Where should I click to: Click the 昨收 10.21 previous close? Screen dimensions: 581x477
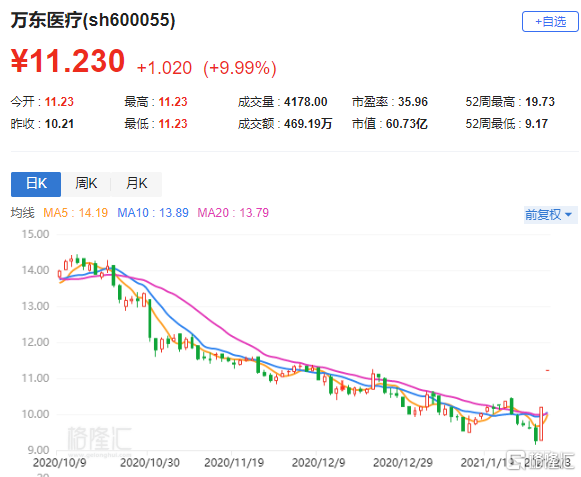pyautogui.click(x=42, y=123)
